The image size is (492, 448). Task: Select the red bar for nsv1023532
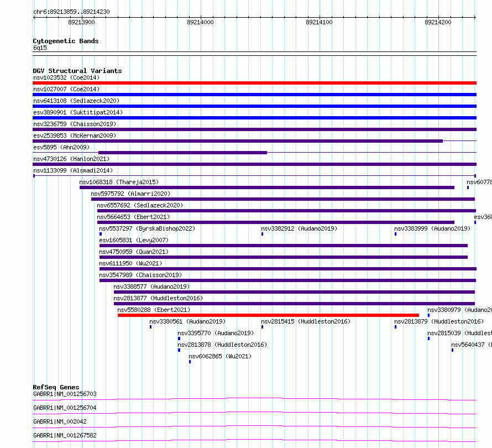pyautogui.click(x=254, y=83)
